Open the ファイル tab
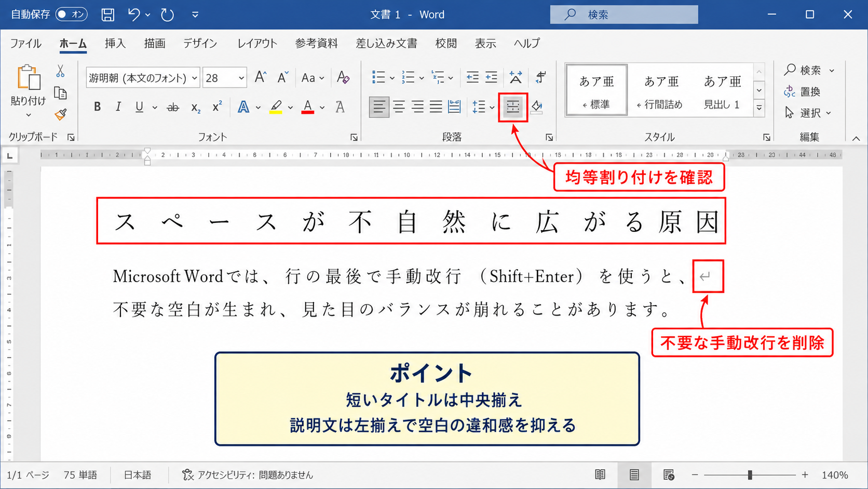Screen dimensions: 868x489 26,44
